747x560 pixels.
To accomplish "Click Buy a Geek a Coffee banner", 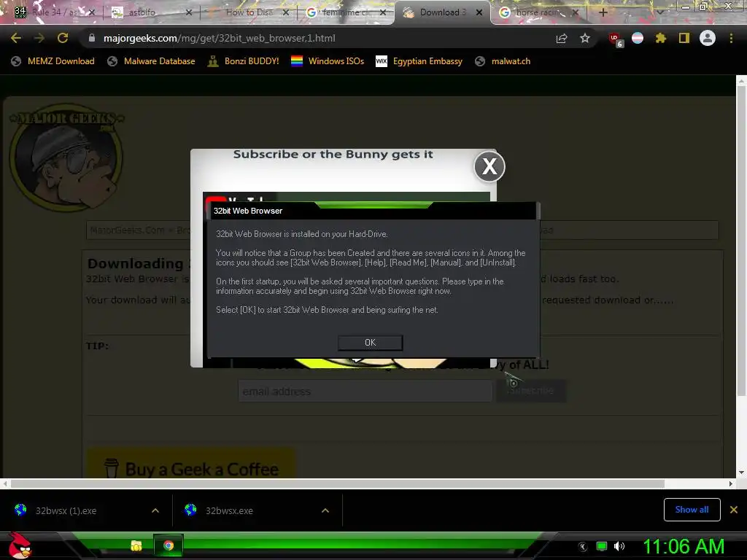I will point(190,463).
